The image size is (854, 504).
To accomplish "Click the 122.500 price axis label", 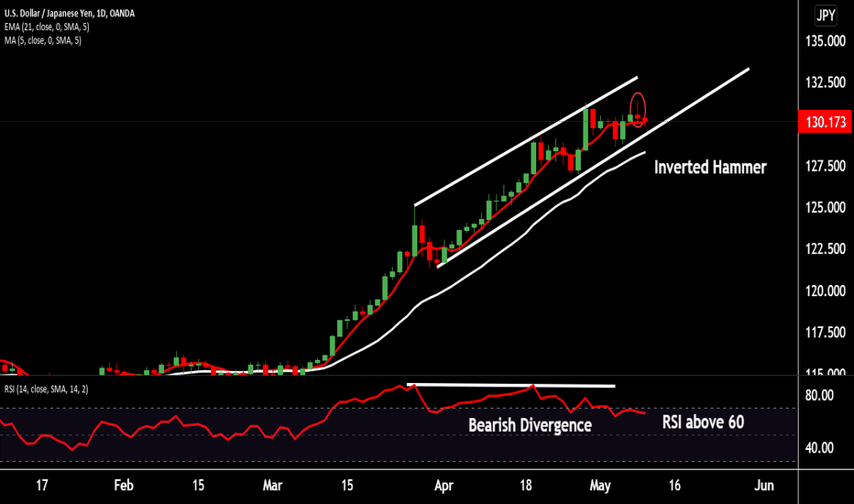I will coord(825,248).
